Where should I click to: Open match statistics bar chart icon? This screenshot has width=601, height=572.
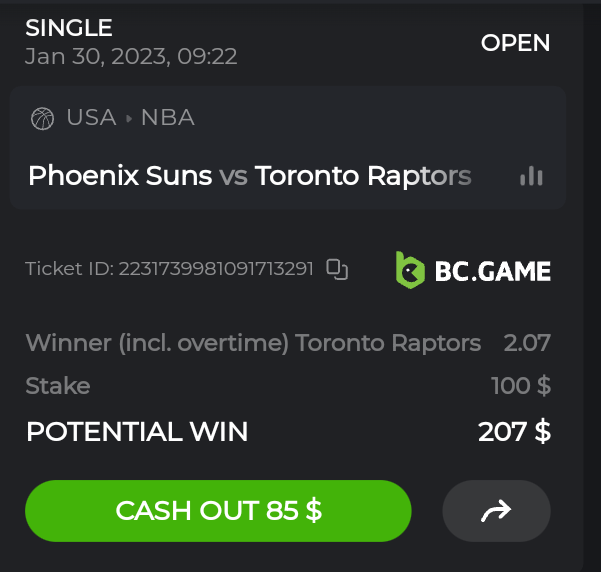tap(531, 177)
